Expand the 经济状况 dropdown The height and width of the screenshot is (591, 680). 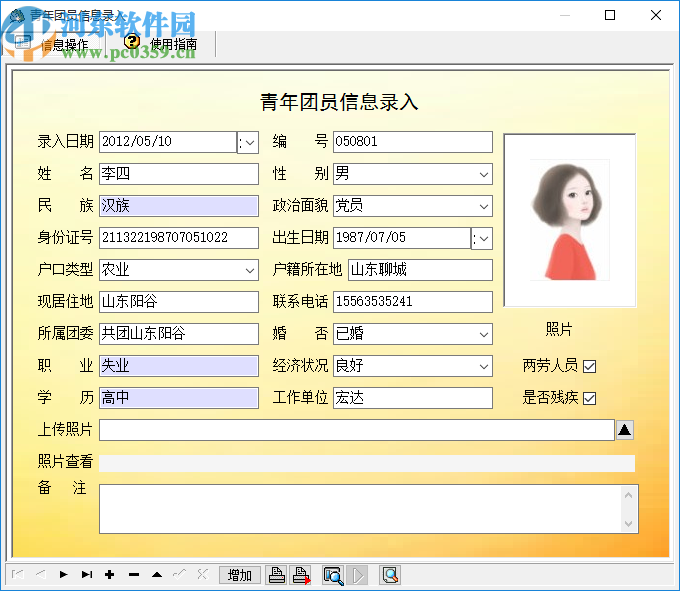[x=484, y=366]
